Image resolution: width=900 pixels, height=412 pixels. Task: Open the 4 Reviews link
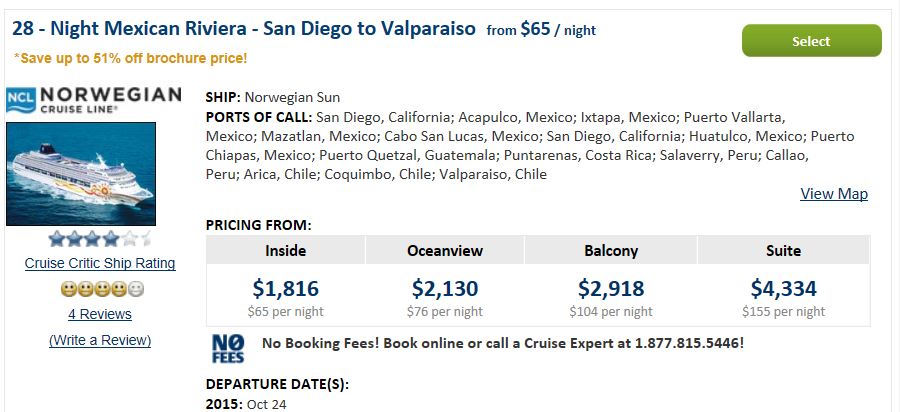tap(100, 314)
